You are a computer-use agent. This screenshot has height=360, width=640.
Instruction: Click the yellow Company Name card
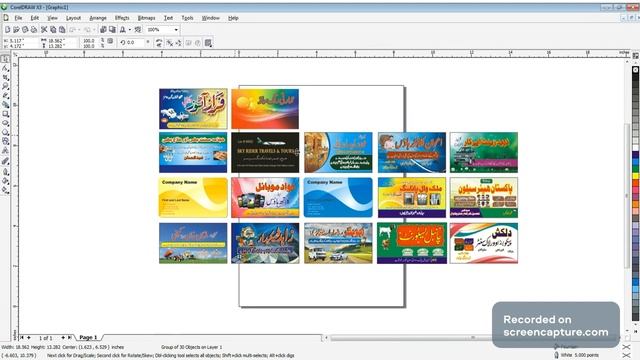(x=193, y=197)
